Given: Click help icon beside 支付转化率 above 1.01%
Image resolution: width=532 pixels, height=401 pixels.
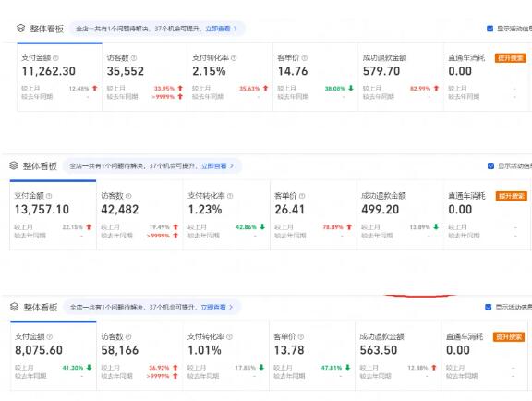Looking at the screenshot, I should pyautogui.click(x=229, y=337).
